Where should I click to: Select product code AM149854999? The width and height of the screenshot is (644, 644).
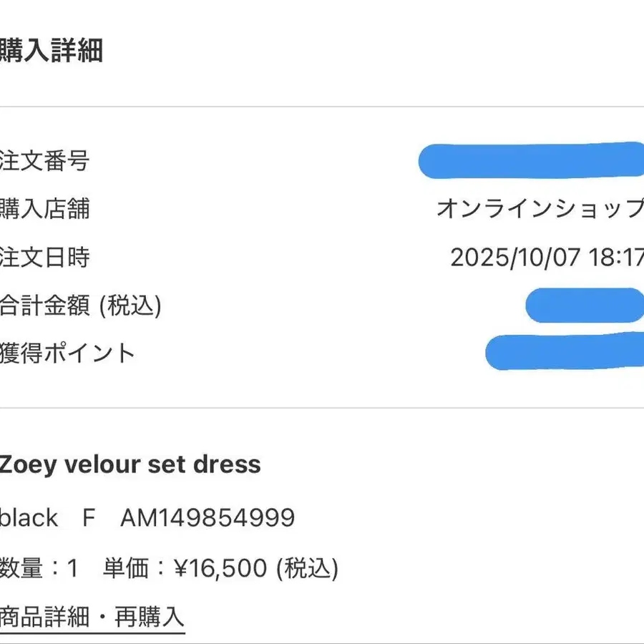click(208, 517)
